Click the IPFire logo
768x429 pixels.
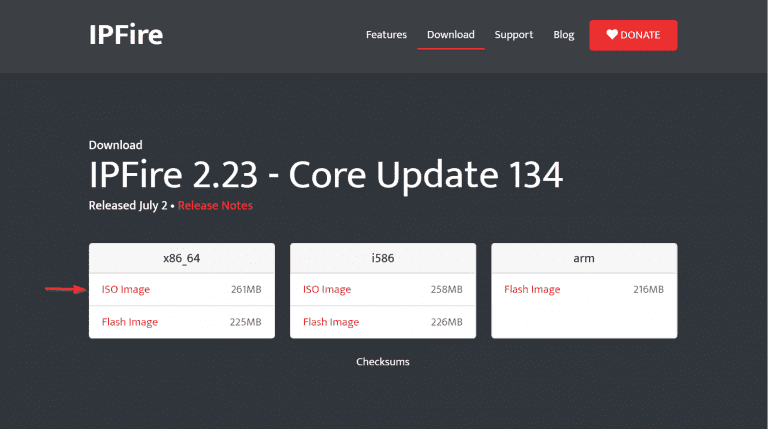(126, 35)
